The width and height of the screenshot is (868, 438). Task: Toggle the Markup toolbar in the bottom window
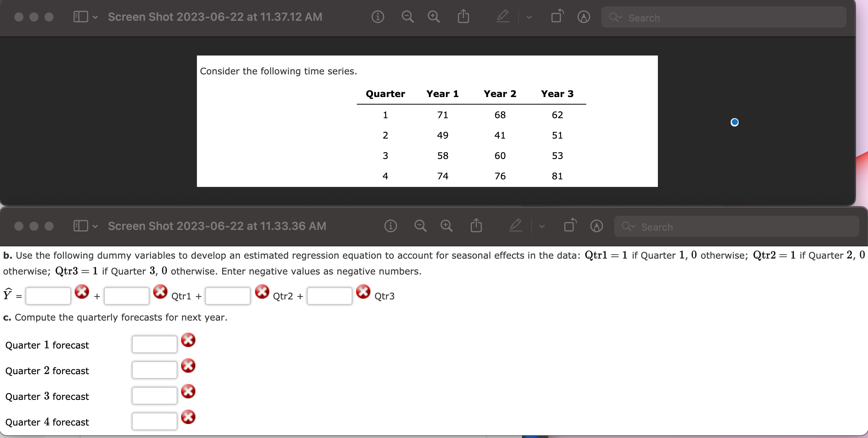(596, 226)
